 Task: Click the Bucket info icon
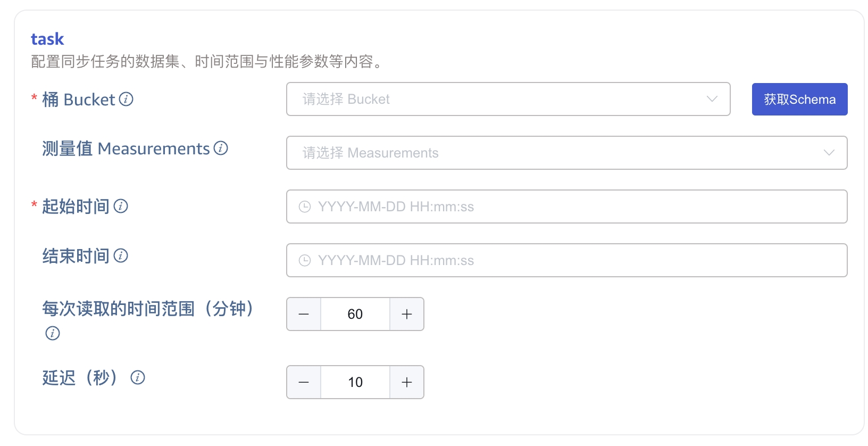coord(126,99)
